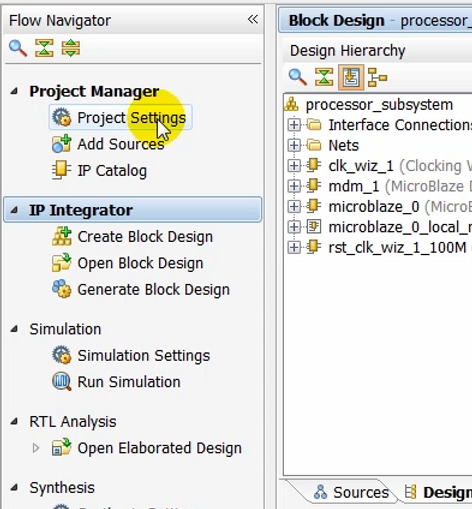Click the Open Elaborated Design icon
472x509 pixels.
pos(62,447)
